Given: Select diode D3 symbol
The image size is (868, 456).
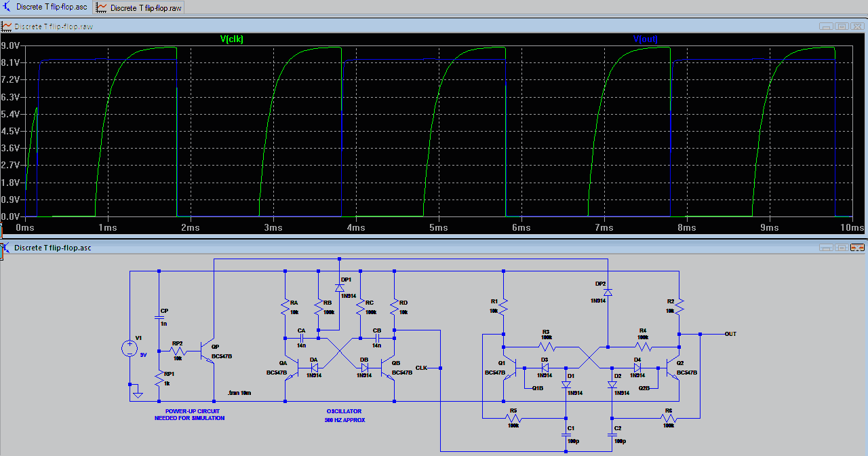Looking at the screenshot, I should [545, 368].
